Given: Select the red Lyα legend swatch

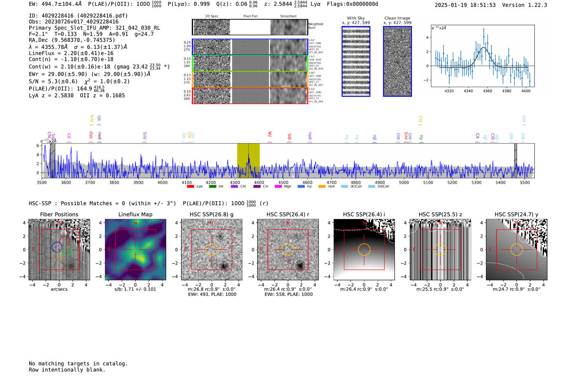Looking at the screenshot, I should coord(190,186).
